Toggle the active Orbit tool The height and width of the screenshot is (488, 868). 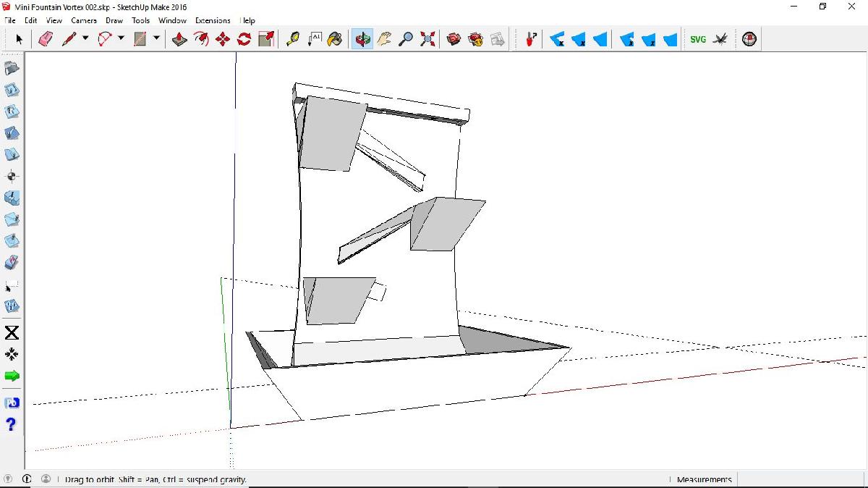[x=362, y=39]
